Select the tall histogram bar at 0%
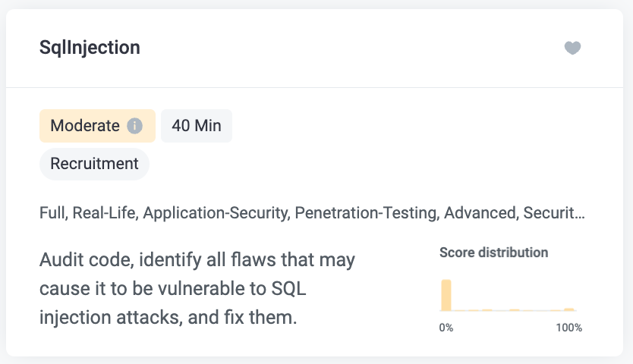The image size is (633, 364). (446, 295)
